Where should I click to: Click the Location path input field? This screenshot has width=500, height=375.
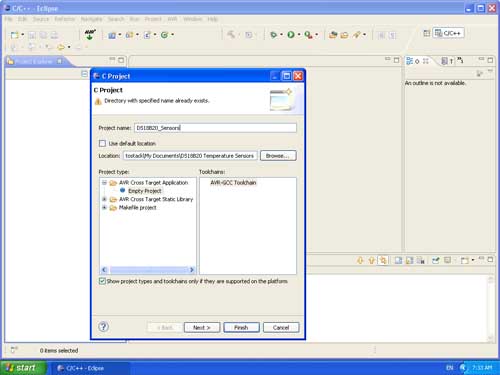coord(190,156)
